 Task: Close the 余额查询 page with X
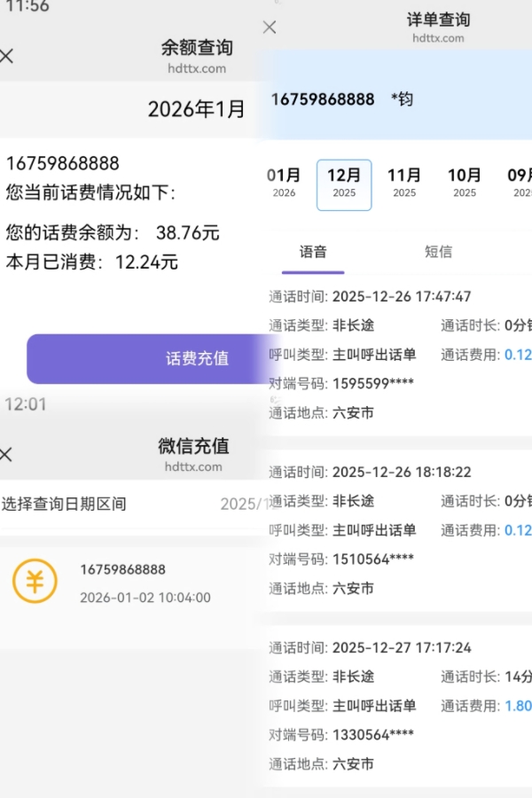[x=7, y=56]
